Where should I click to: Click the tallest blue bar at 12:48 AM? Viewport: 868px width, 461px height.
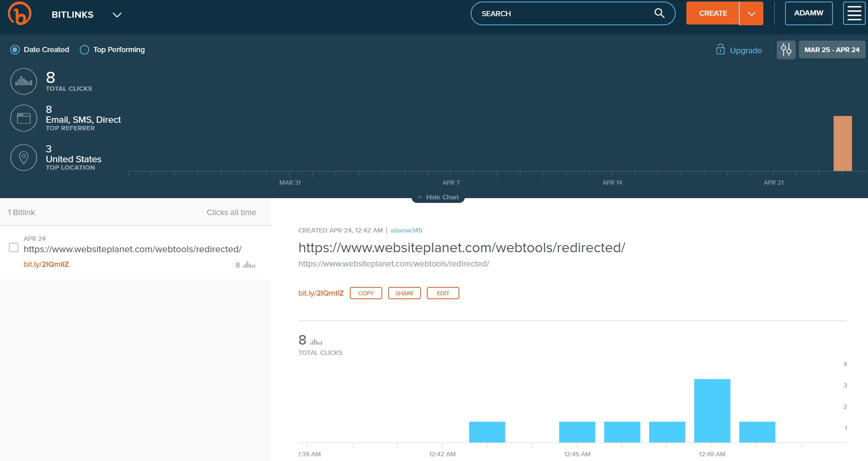(712, 410)
